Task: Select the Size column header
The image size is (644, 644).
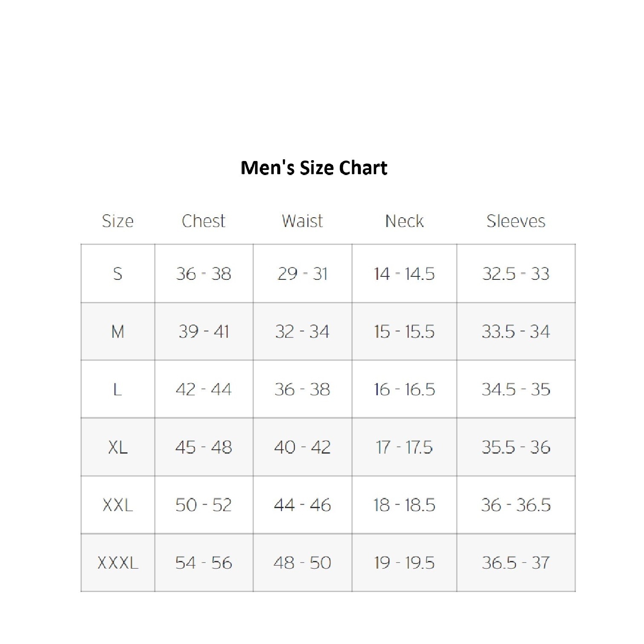Action: [118, 221]
